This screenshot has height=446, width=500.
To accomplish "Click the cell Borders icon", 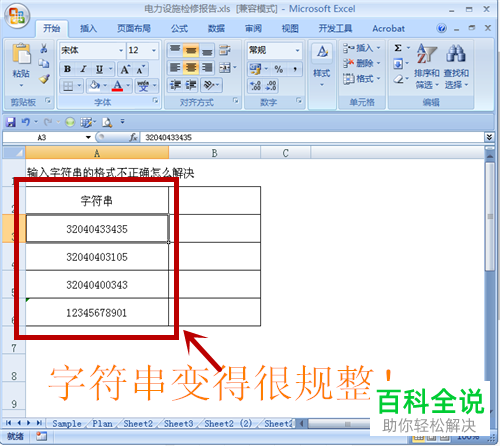I will [x=68, y=86].
